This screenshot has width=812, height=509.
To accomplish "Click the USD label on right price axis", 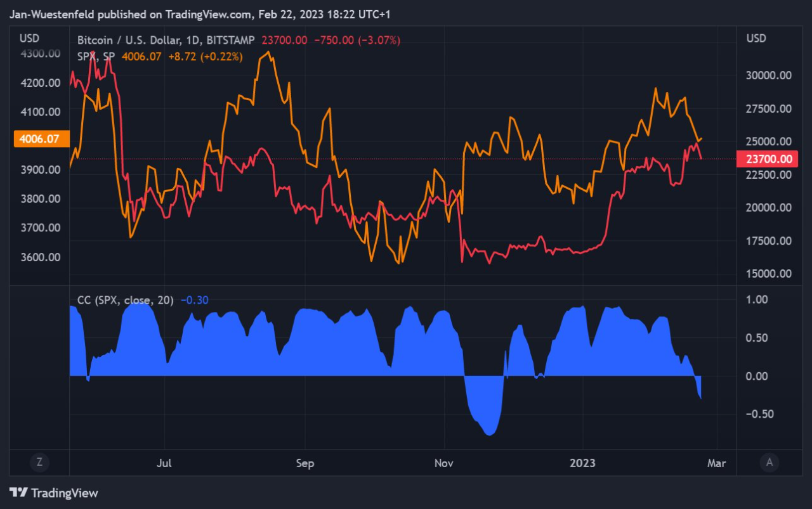I will click(755, 38).
